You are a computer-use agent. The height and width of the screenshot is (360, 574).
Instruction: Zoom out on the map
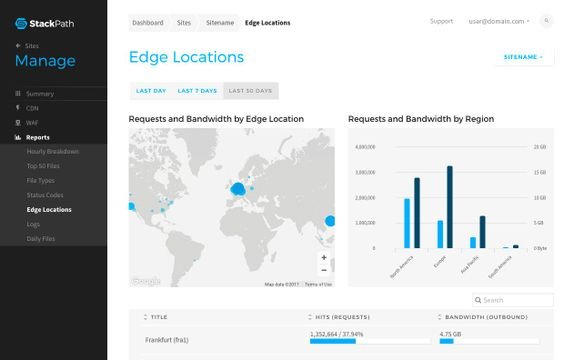(x=324, y=270)
